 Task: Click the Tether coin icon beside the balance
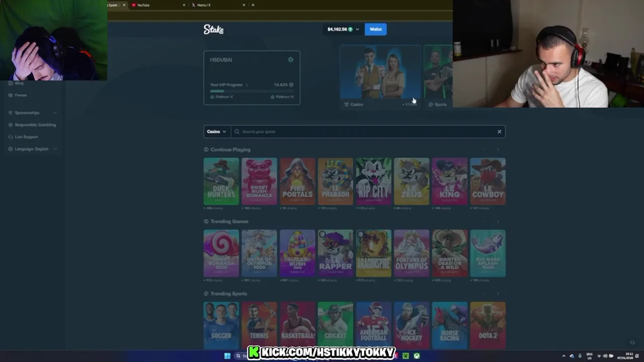coord(351,29)
